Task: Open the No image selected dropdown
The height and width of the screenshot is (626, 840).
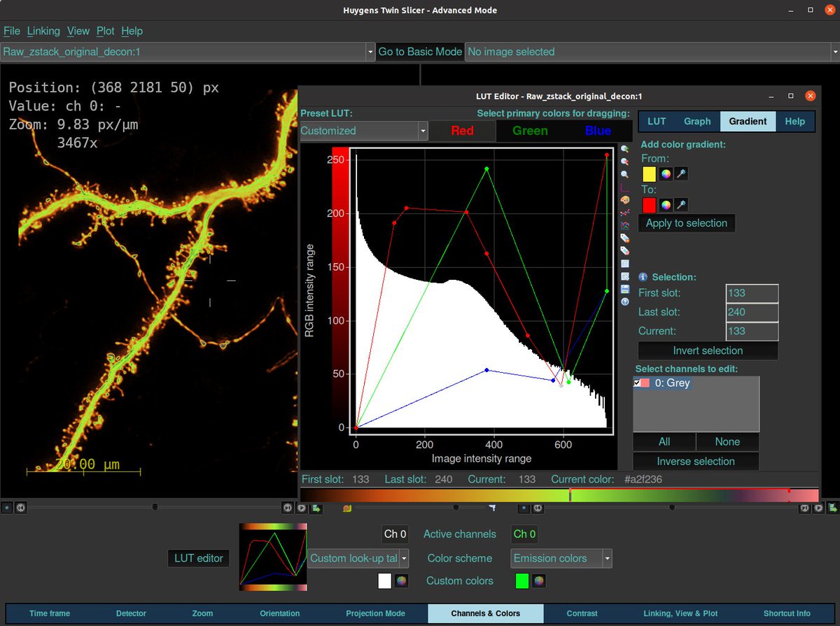Action: click(652, 52)
